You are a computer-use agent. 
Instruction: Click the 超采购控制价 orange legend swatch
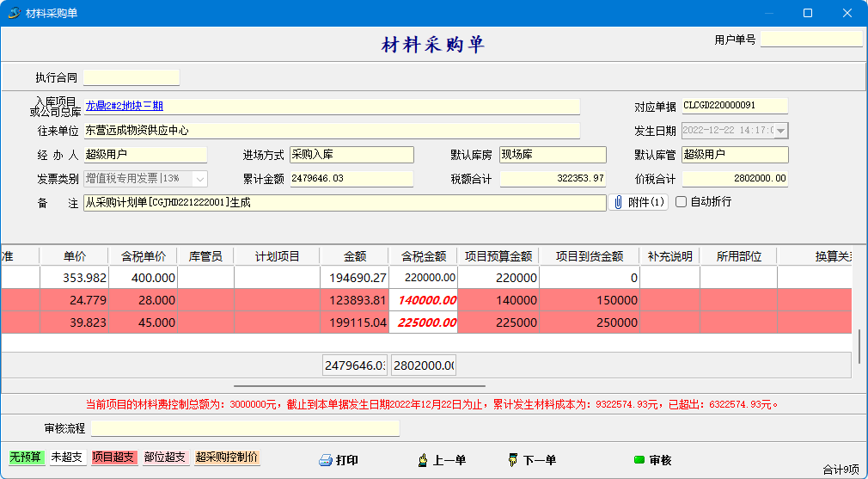(227, 458)
